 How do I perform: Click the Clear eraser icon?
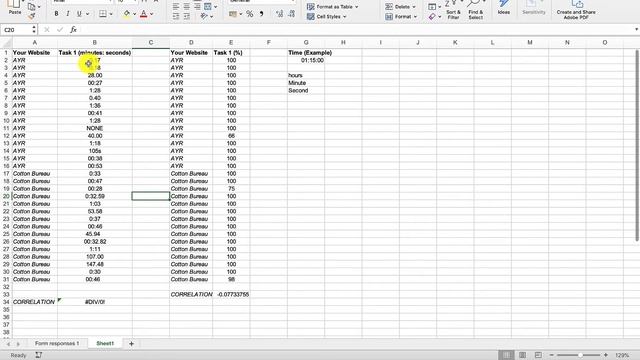click(432, 17)
